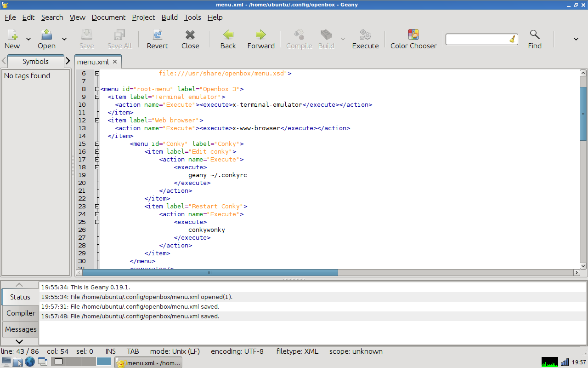Open the Color Chooser tool

(x=413, y=35)
